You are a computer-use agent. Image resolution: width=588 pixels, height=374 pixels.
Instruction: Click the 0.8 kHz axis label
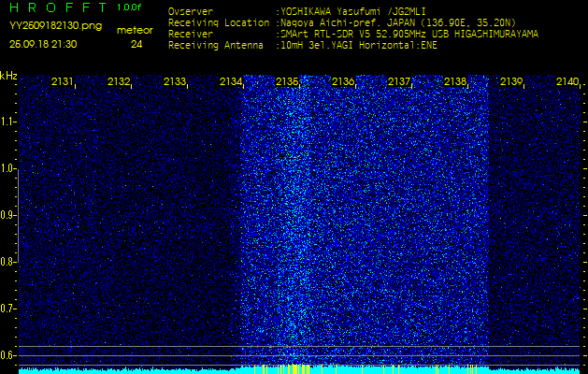[x=7, y=262]
